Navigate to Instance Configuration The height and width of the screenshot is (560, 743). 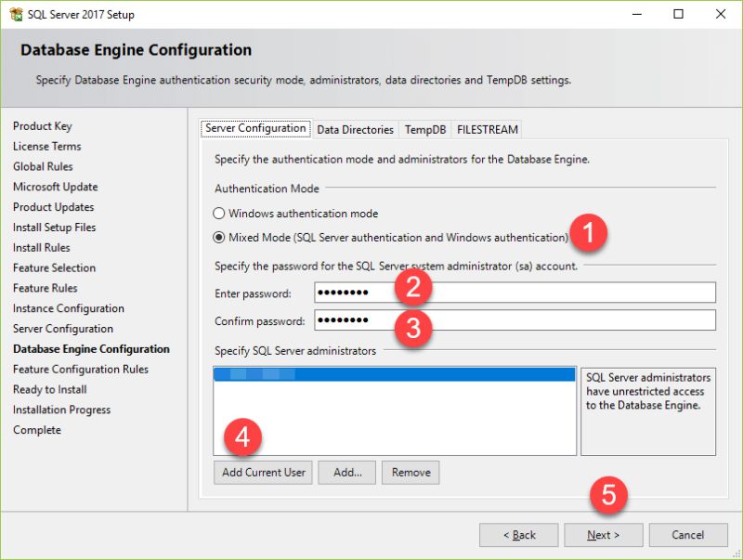67,307
